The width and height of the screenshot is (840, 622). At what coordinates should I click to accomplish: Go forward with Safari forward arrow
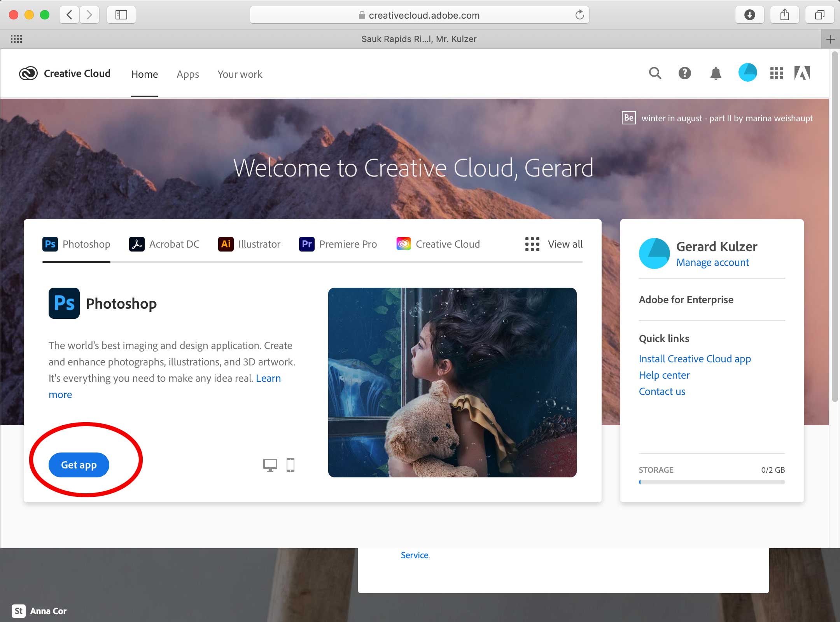point(89,15)
